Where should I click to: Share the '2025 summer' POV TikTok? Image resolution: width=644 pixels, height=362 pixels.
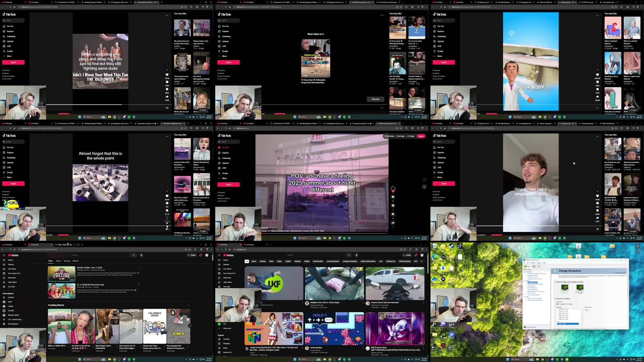click(x=393, y=223)
